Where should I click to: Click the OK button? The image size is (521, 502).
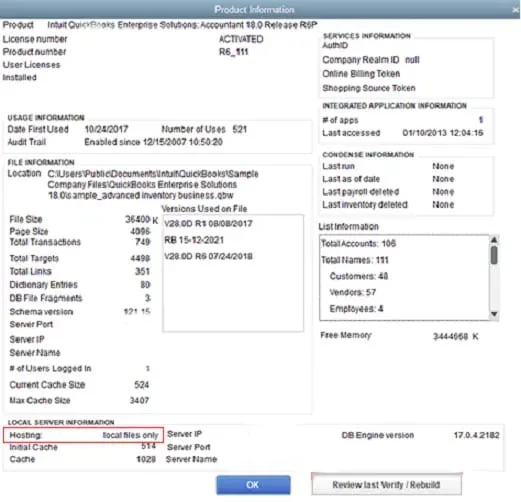point(253,485)
